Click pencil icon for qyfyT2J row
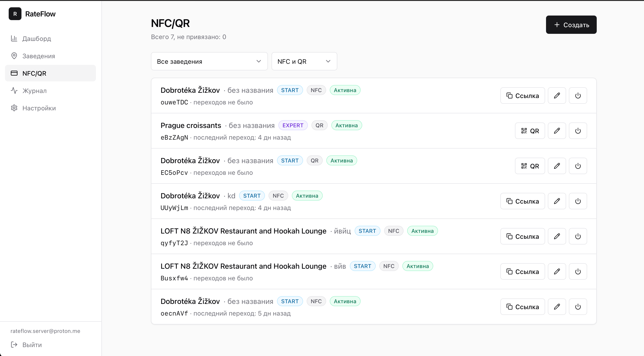This screenshot has width=644, height=356. click(557, 236)
